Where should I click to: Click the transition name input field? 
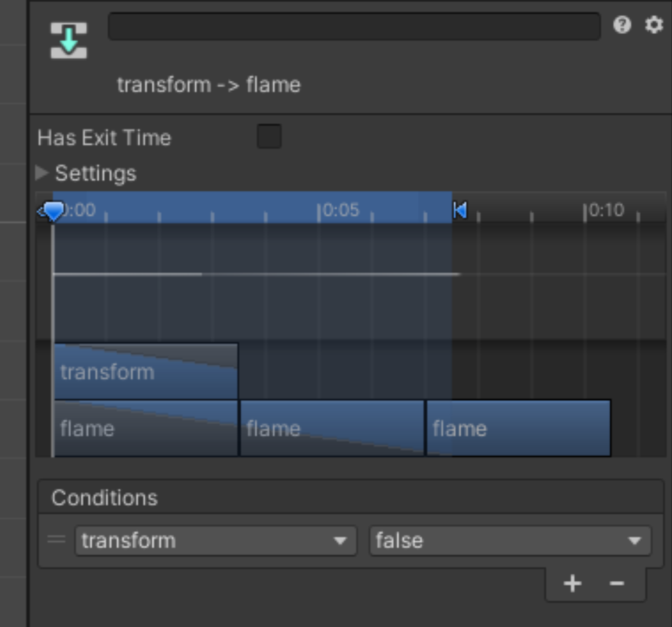tap(354, 26)
